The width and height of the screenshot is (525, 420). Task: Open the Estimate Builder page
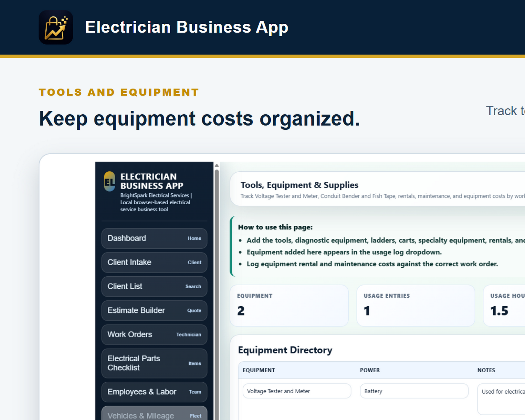coord(154,311)
